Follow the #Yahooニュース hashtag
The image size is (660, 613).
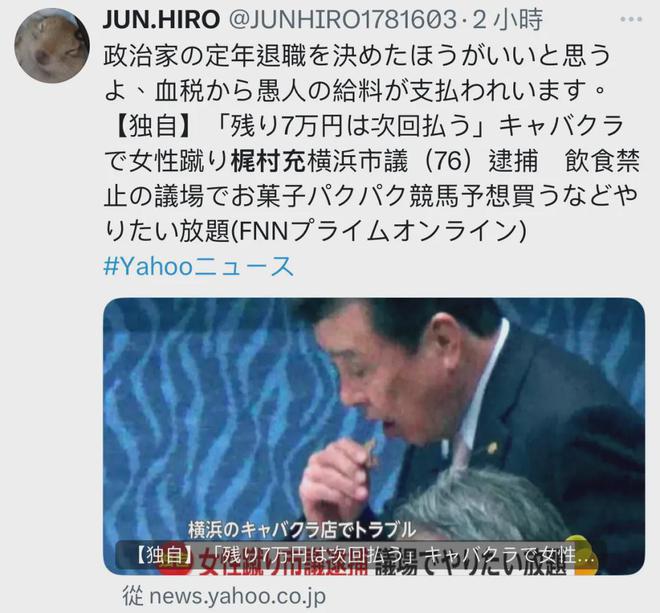coord(198,267)
